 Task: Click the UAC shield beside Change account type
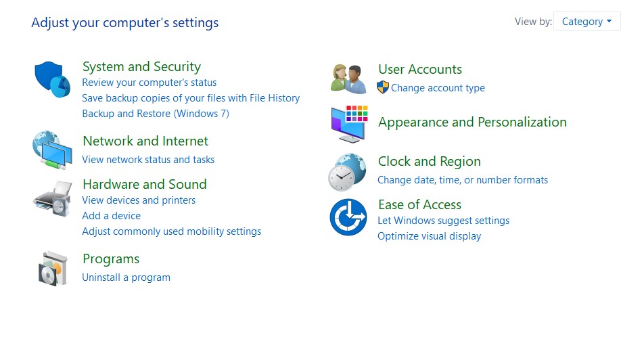pyautogui.click(x=383, y=87)
